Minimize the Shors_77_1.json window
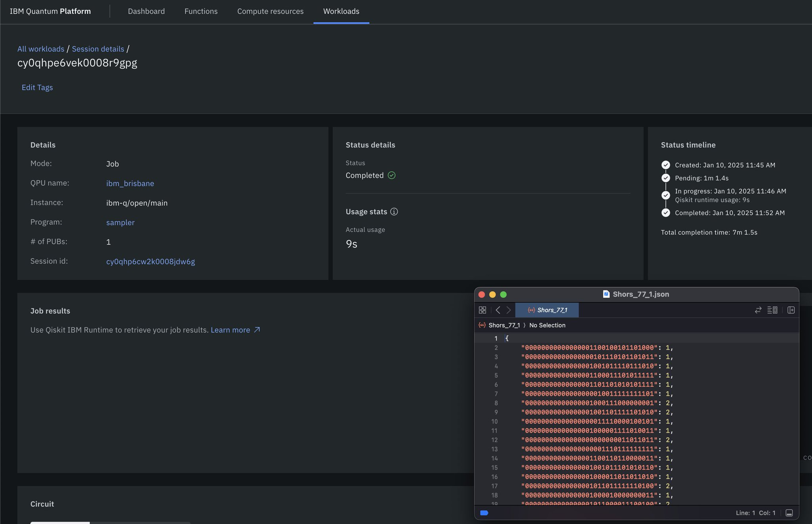Screen dimensions: 812x524 click(x=492, y=295)
